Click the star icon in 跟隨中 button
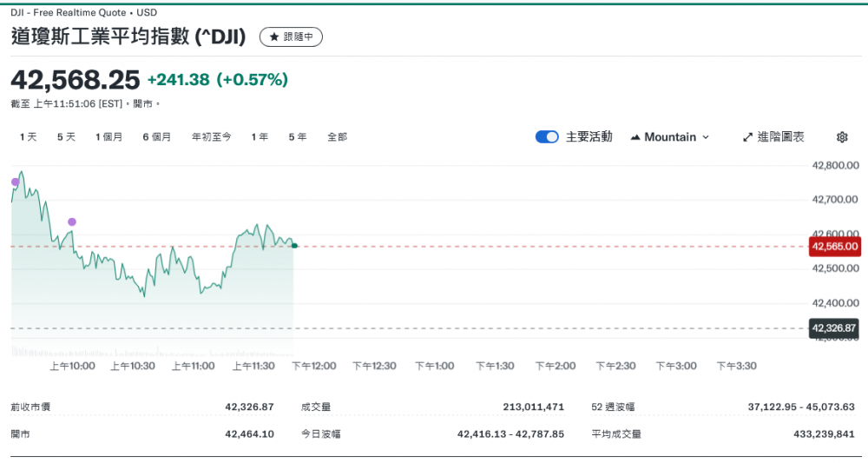This screenshot has width=868, height=463. [x=274, y=37]
